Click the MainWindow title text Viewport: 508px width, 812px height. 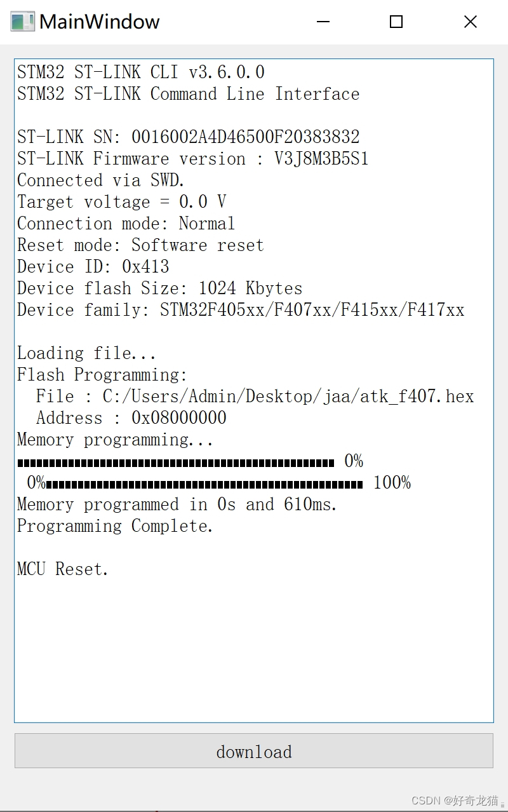99,22
